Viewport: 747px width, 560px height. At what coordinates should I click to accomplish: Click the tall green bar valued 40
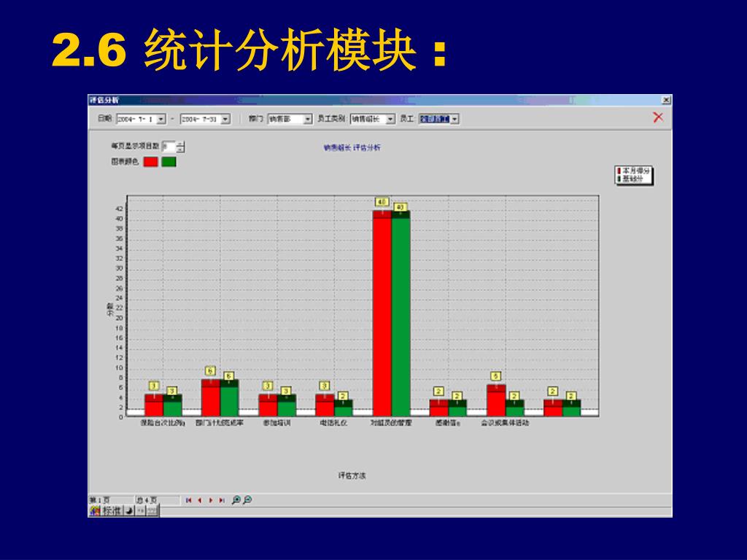coord(400,314)
